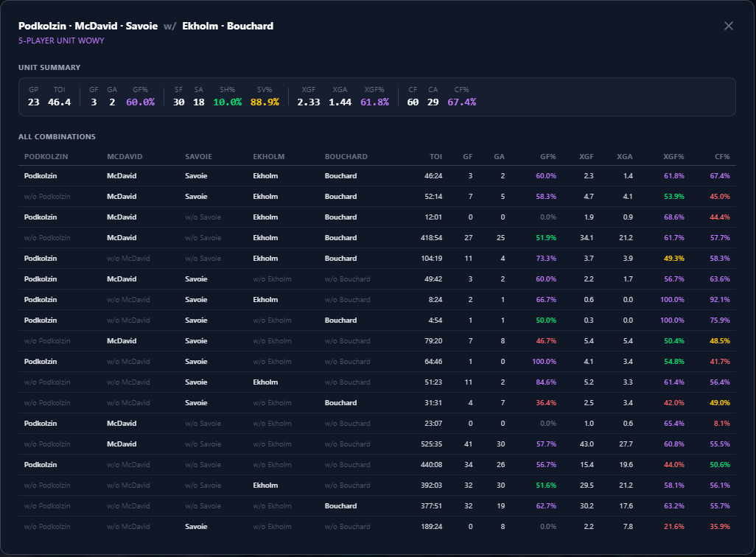Click the GF% cell 36.4%
The width and height of the screenshot is (756, 557).
(546, 403)
